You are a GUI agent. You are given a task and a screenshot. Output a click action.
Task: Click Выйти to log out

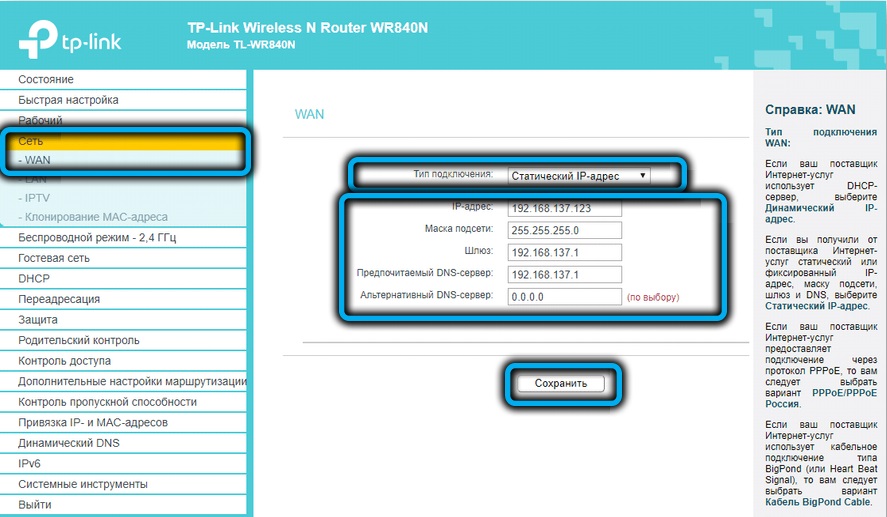(123, 505)
